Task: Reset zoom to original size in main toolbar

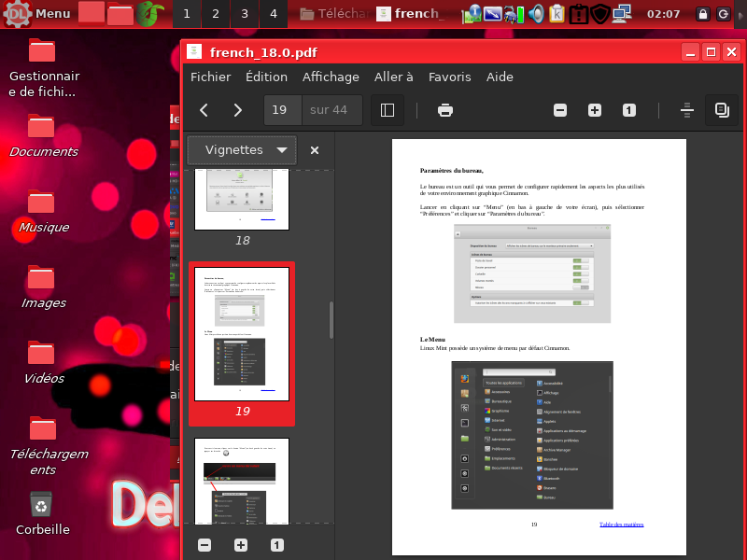Action: 629,110
